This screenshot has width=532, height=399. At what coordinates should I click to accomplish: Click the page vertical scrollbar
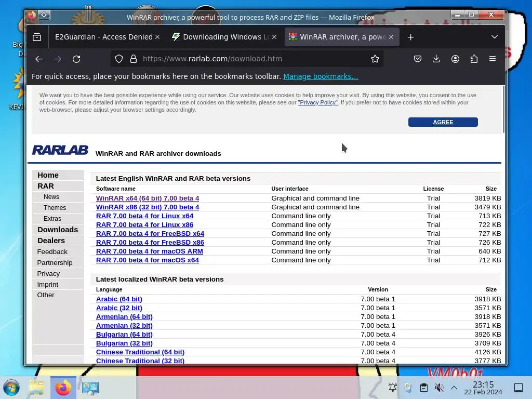(x=503, y=109)
